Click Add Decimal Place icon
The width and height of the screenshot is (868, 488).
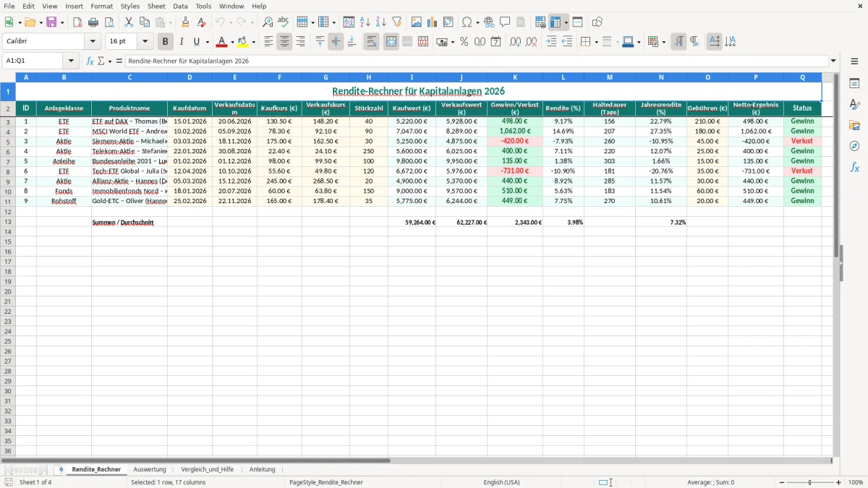tap(515, 42)
